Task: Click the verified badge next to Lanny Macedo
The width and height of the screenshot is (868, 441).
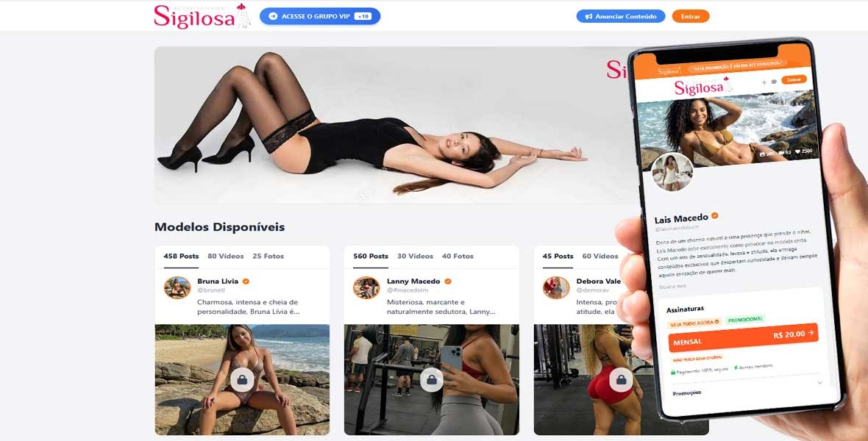Action: pos(448,281)
